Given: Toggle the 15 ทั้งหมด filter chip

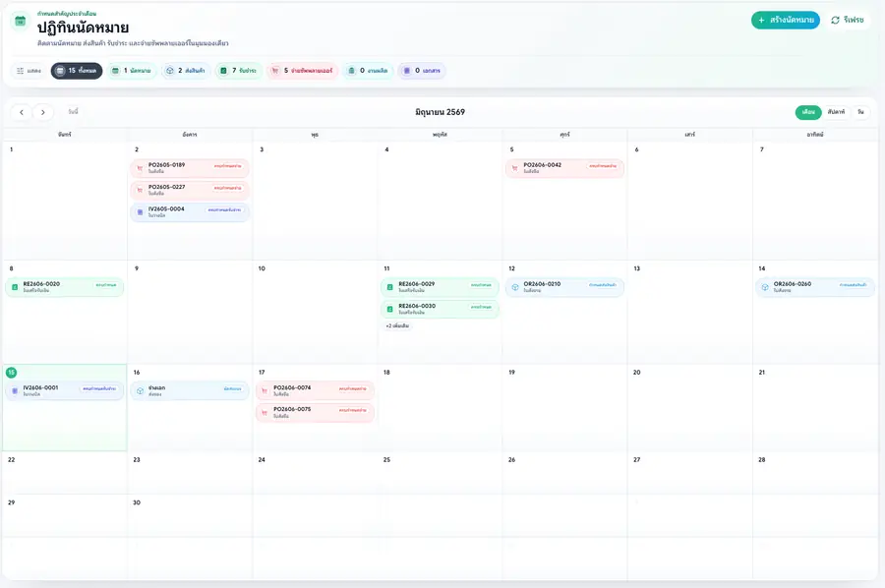Looking at the screenshot, I should pyautogui.click(x=77, y=71).
